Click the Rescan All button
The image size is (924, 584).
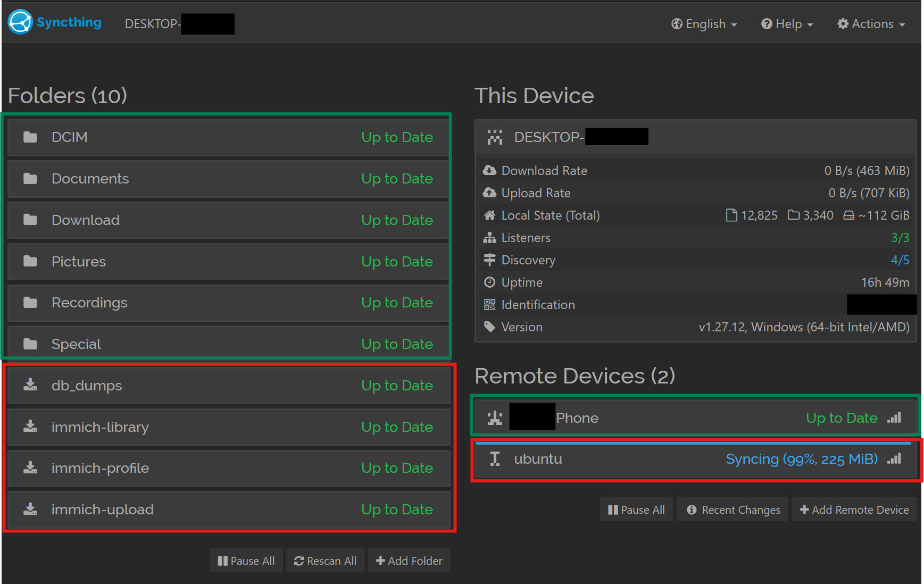(325, 561)
